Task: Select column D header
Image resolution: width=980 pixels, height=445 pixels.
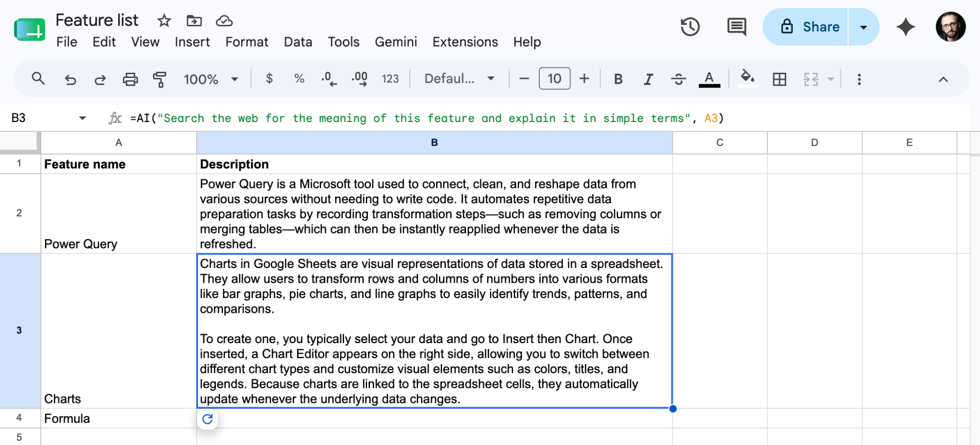Action: pos(814,143)
